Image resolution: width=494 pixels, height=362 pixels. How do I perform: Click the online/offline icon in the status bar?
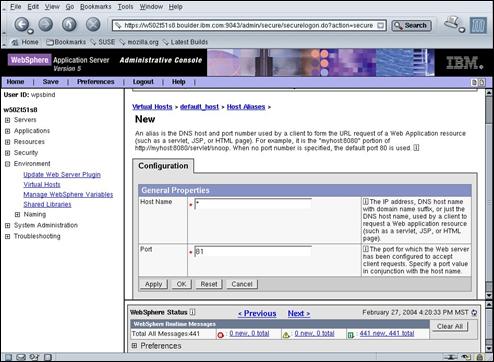pyautogui.click(x=450, y=357)
